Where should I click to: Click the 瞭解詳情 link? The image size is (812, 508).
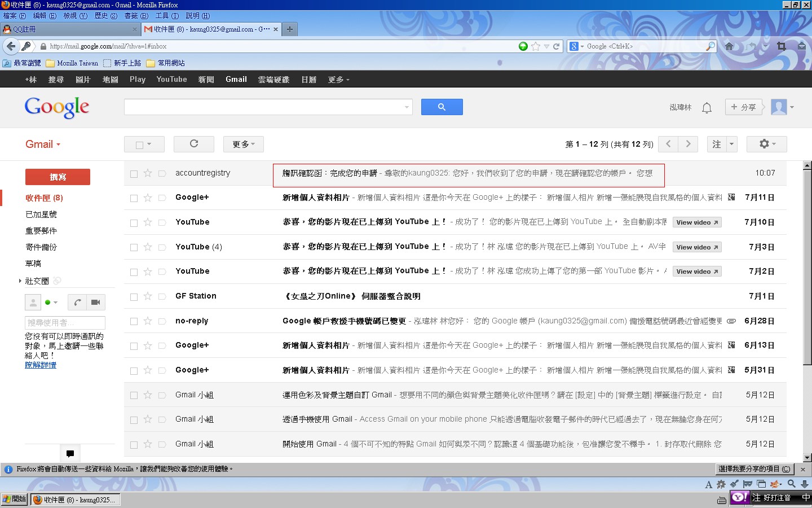[x=41, y=365]
